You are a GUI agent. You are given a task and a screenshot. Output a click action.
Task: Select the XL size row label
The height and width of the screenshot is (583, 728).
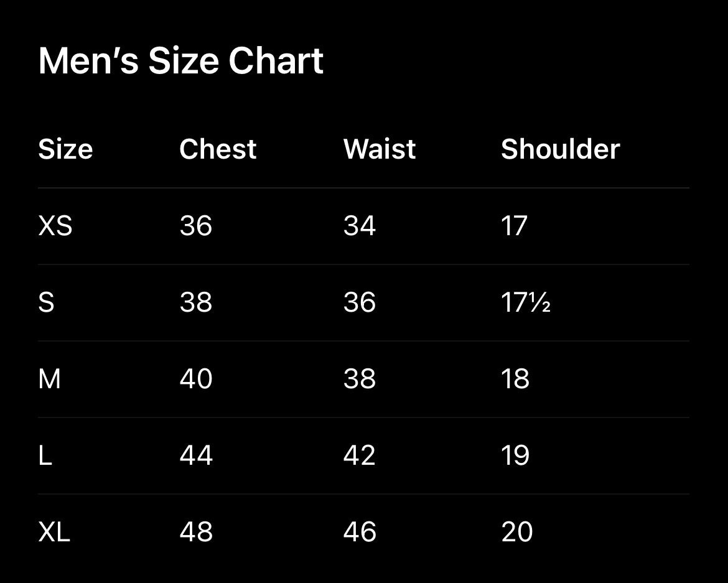point(54,532)
